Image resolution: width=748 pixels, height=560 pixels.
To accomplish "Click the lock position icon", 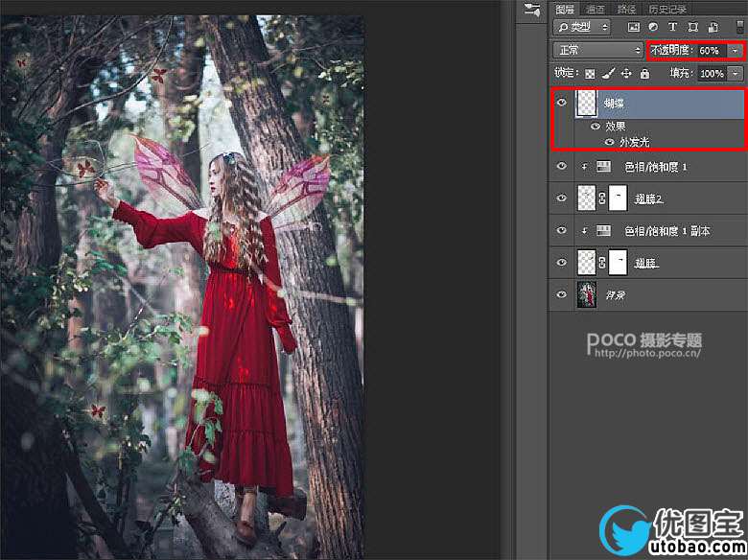I will [626, 74].
